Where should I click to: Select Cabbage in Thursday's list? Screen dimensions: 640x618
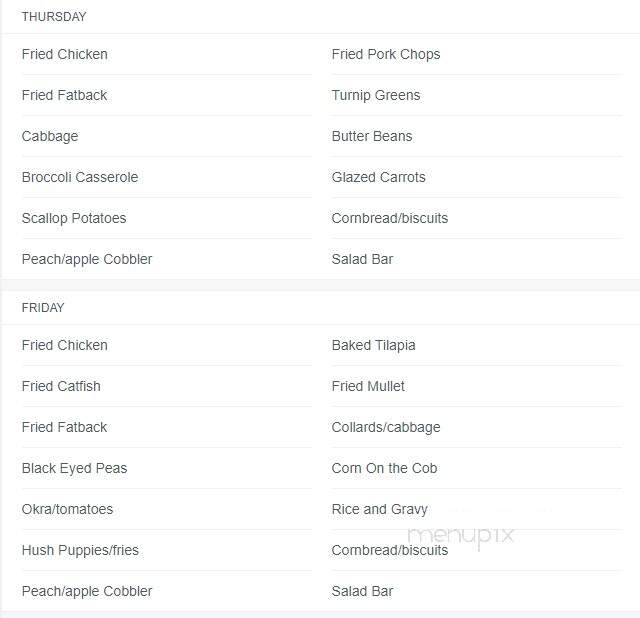50,136
